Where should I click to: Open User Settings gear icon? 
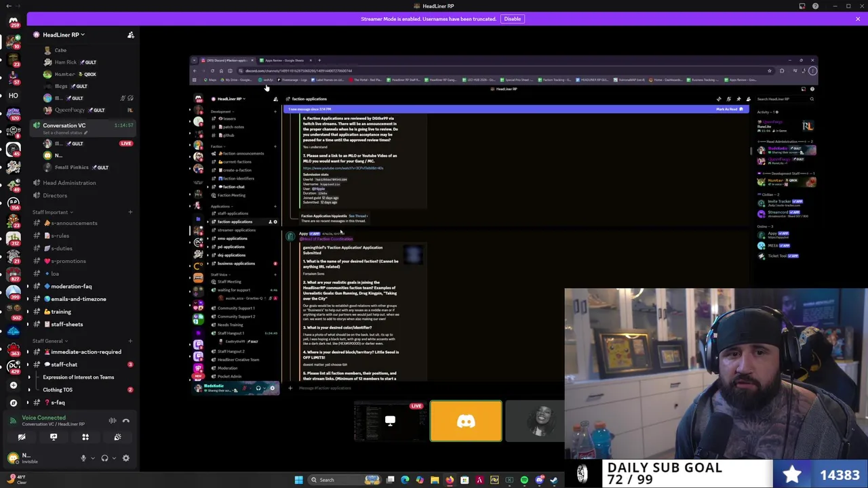[125, 458]
